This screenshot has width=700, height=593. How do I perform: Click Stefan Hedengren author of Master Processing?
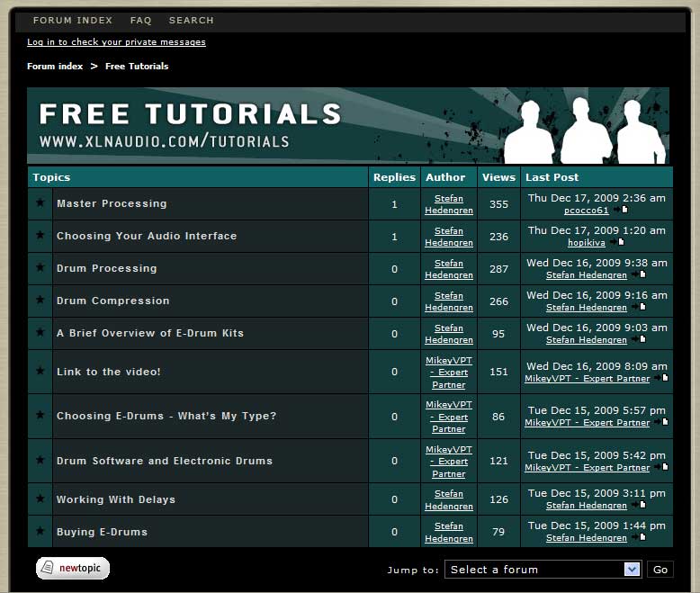point(449,204)
